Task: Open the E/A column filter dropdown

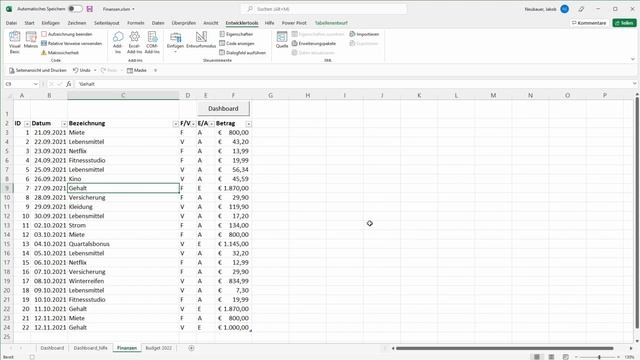Action: [211, 124]
